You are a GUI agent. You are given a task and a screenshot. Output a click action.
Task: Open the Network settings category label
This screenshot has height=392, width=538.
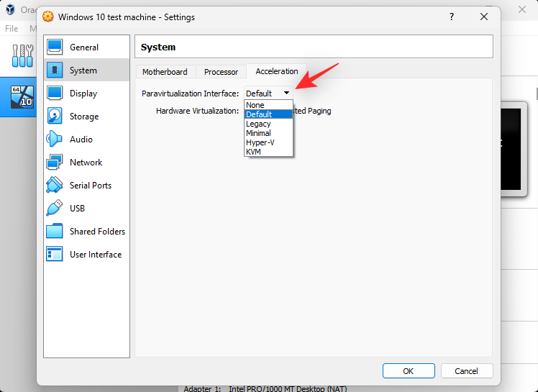point(86,163)
